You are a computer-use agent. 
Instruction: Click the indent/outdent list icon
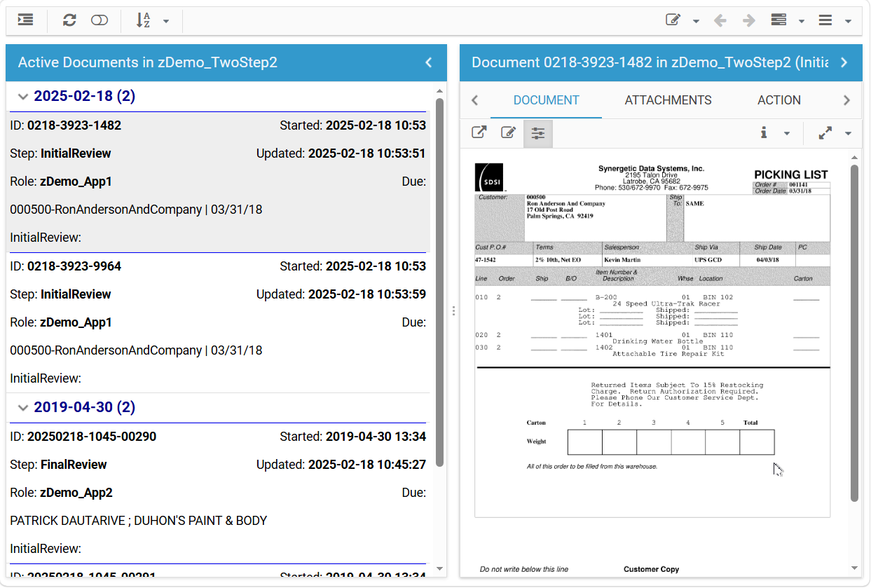click(26, 20)
